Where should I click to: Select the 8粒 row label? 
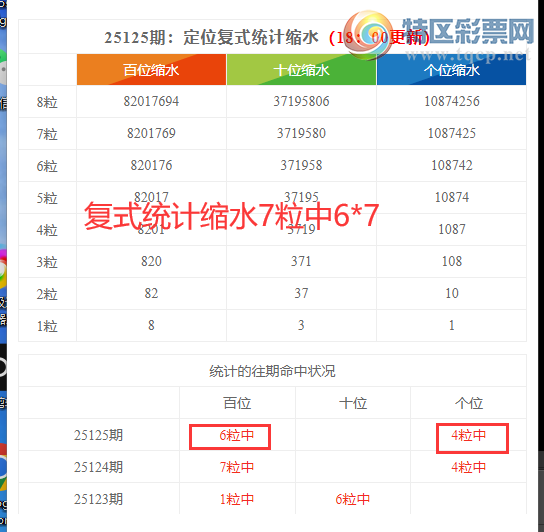(47, 102)
